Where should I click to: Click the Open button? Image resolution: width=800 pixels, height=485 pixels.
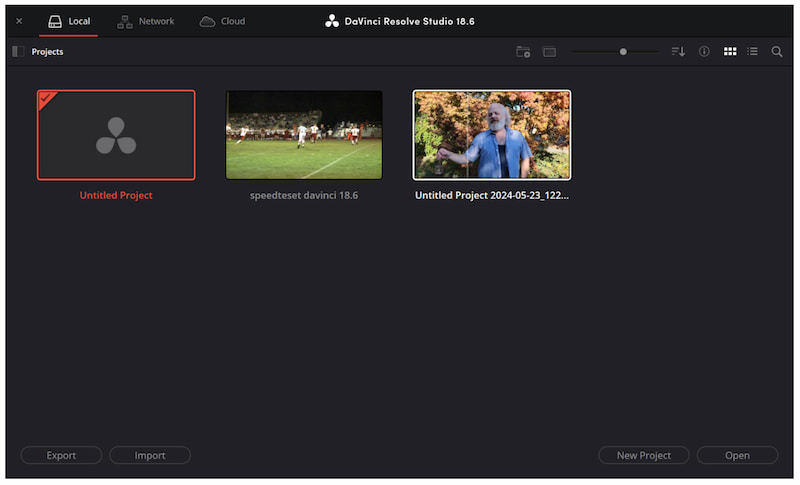pyautogui.click(x=737, y=455)
